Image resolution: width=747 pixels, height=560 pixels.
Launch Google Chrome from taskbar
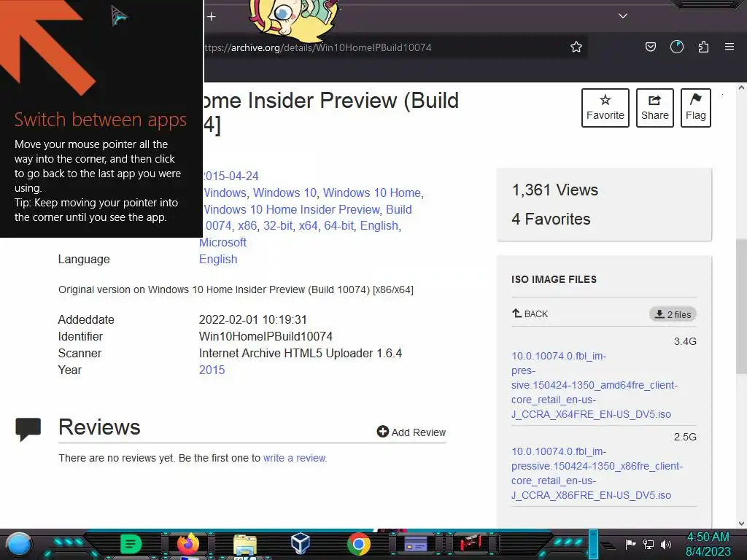pos(359,544)
